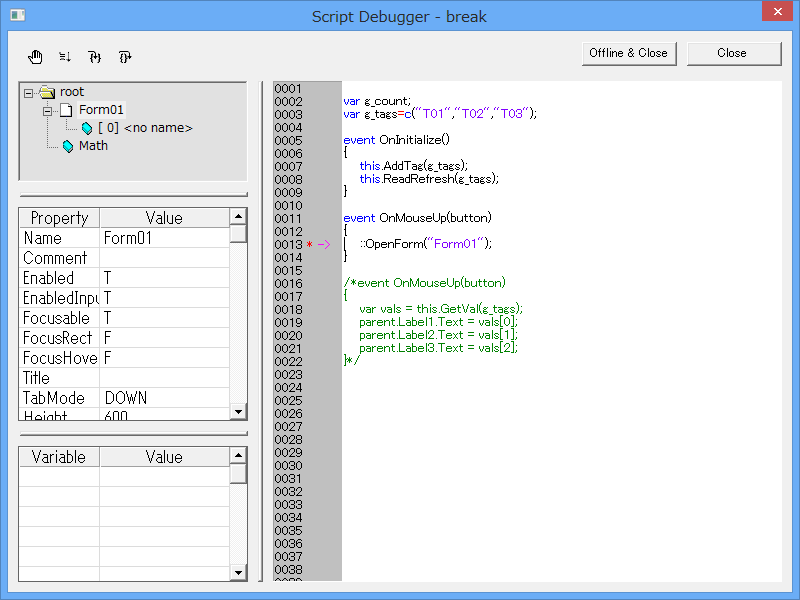This screenshot has height=600, width=800.
Task: Click the step into toolbar icon
Action: click(x=94, y=57)
